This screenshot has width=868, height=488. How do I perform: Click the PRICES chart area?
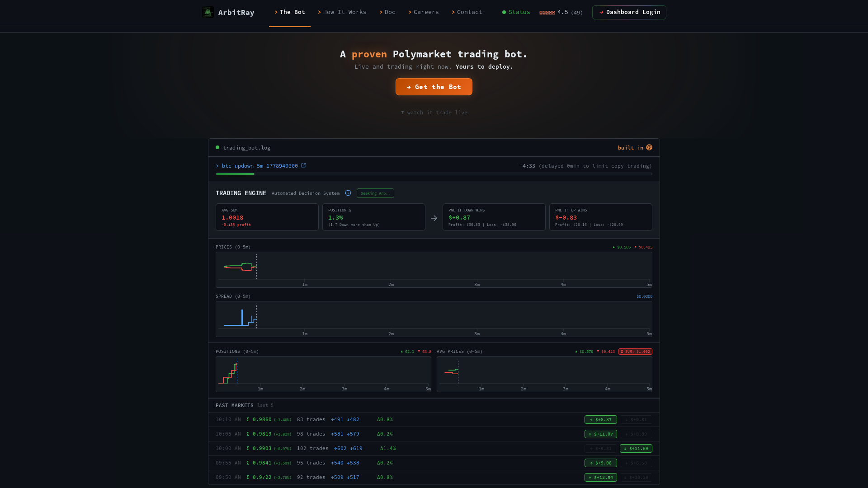click(434, 270)
